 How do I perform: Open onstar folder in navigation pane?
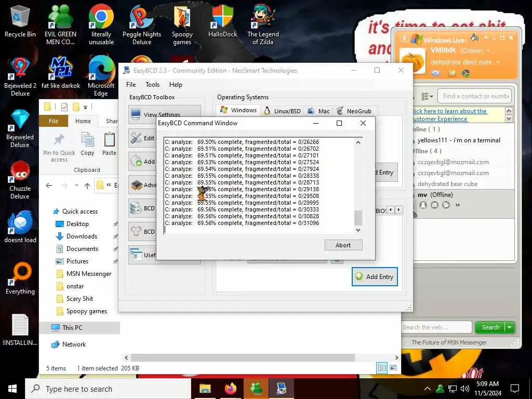[75, 286]
